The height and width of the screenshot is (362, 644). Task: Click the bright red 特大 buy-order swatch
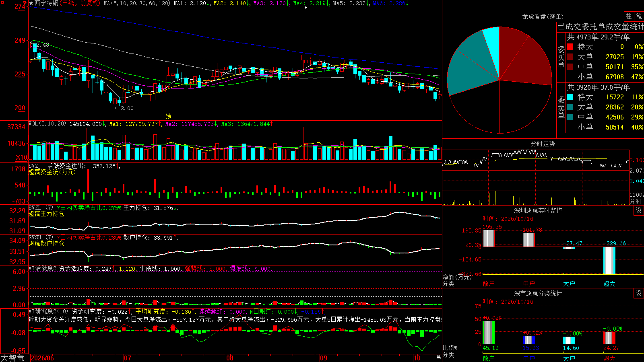pos(570,47)
